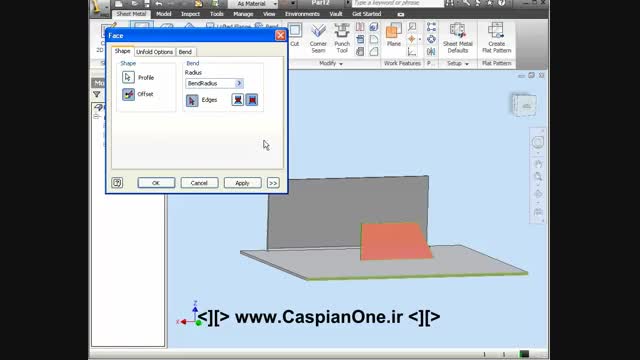Open the Inspect ribbon tab
The width and height of the screenshot is (640, 360).
[190, 14]
